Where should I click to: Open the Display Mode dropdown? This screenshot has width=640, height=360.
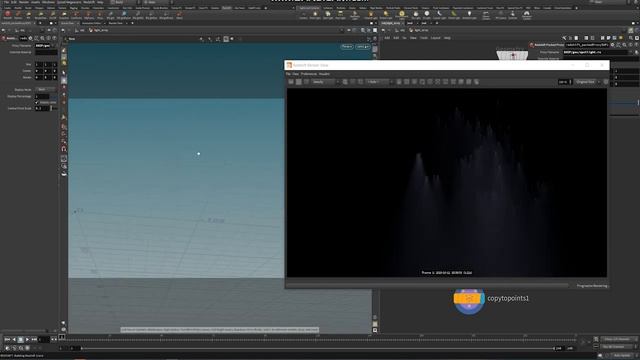45,89
